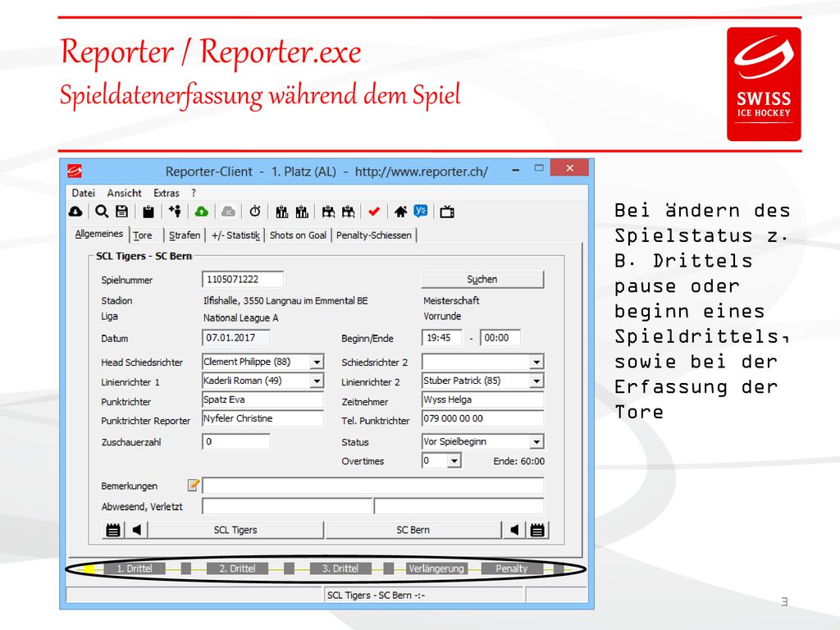
Task: Click the Punktrichter field Spatz Eva
Action: coord(263,399)
